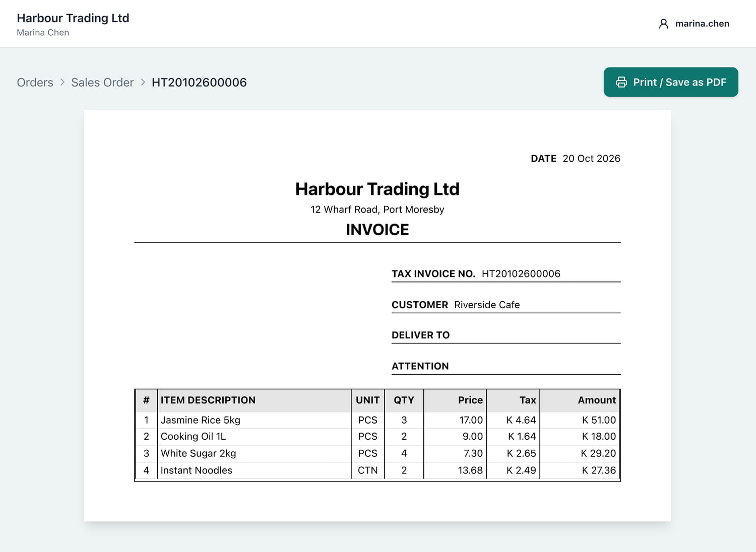Image resolution: width=756 pixels, height=552 pixels.
Task: Select the Instant Noodles item
Action: coord(197,470)
